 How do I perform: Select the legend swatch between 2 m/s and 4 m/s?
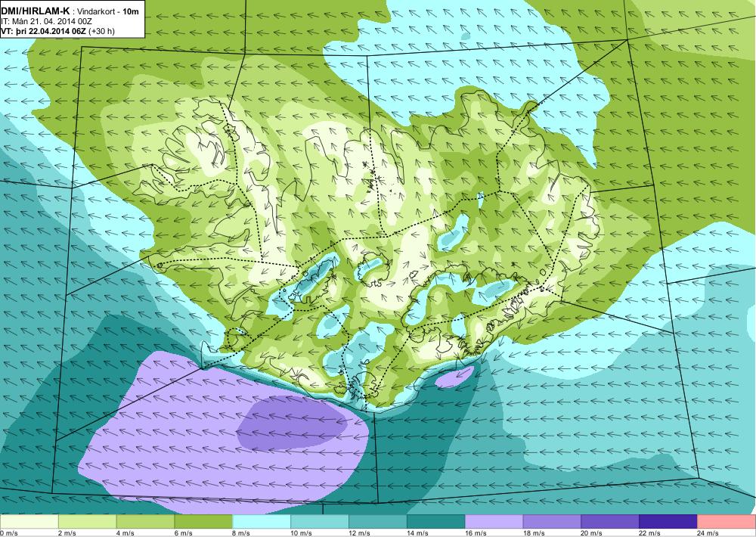[x=87, y=522]
